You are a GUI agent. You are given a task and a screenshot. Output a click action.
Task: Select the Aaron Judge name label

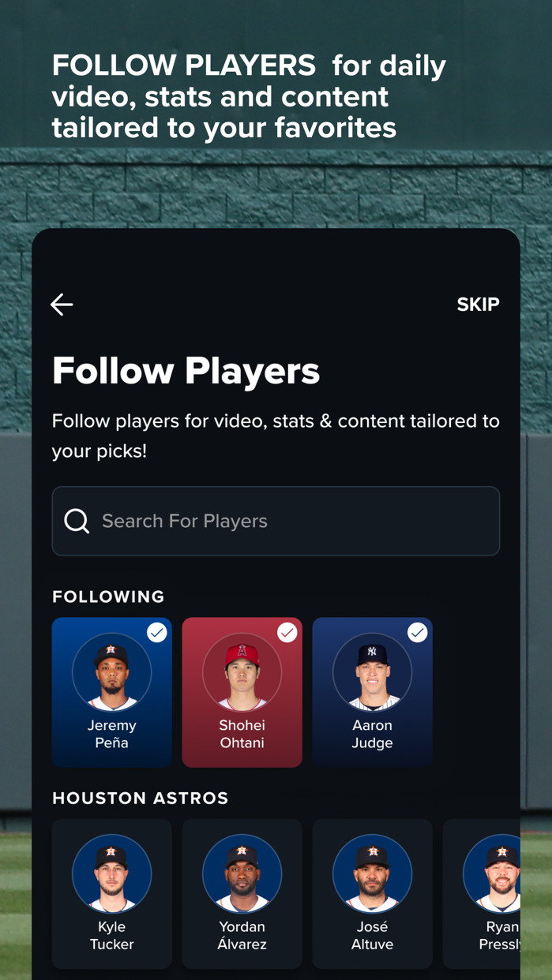(x=372, y=734)
